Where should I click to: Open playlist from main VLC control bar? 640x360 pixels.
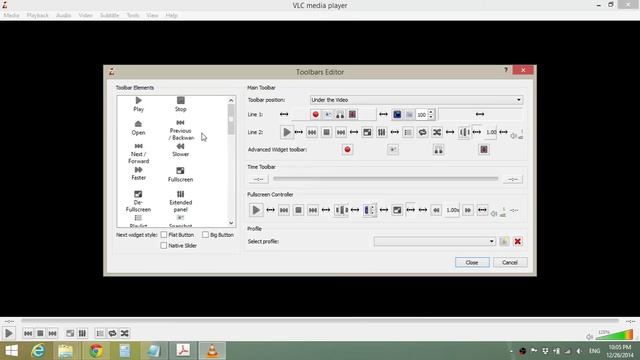100,333
